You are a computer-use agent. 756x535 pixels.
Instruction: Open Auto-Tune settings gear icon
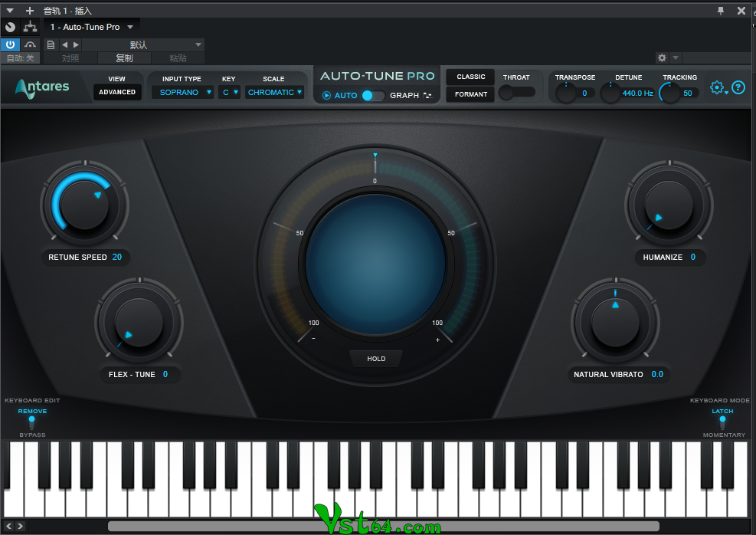pyautogui.click(x=717, y=87)
